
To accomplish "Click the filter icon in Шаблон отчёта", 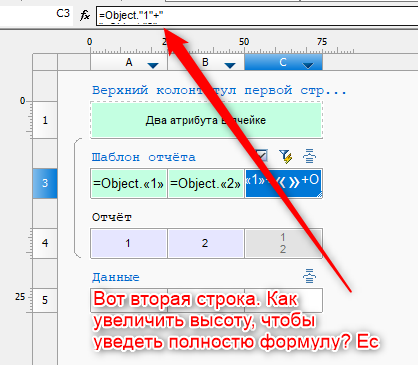I will pyautogui.click(x=286, y=156).
